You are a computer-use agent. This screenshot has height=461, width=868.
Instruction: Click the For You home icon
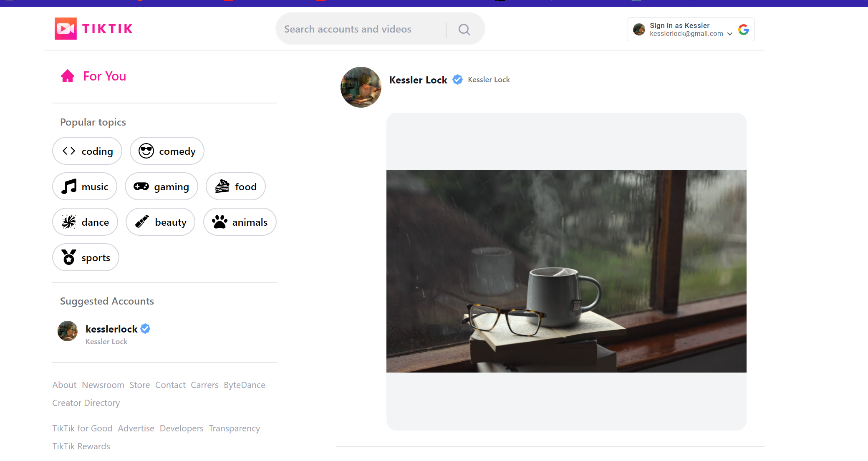click(68, 76)
